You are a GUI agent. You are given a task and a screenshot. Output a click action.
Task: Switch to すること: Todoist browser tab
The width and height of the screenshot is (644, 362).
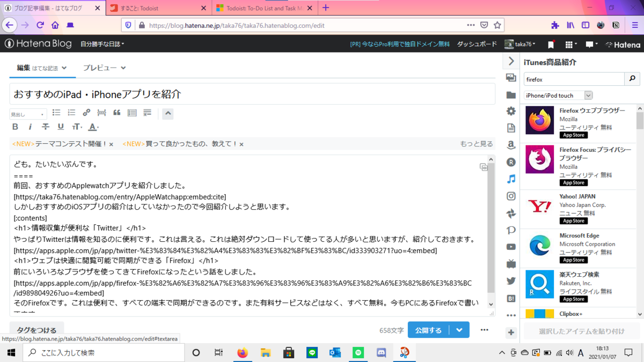point(158,8)
